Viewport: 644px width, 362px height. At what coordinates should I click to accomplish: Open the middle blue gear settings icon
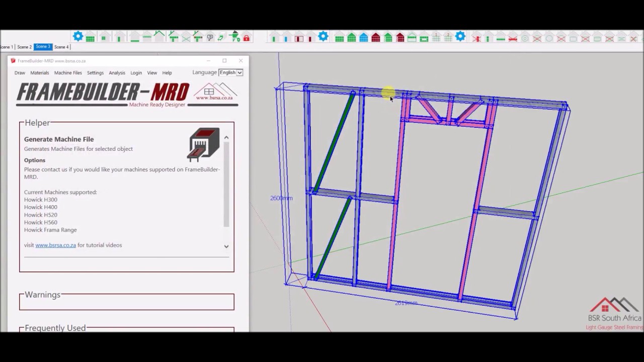[323, 36]
